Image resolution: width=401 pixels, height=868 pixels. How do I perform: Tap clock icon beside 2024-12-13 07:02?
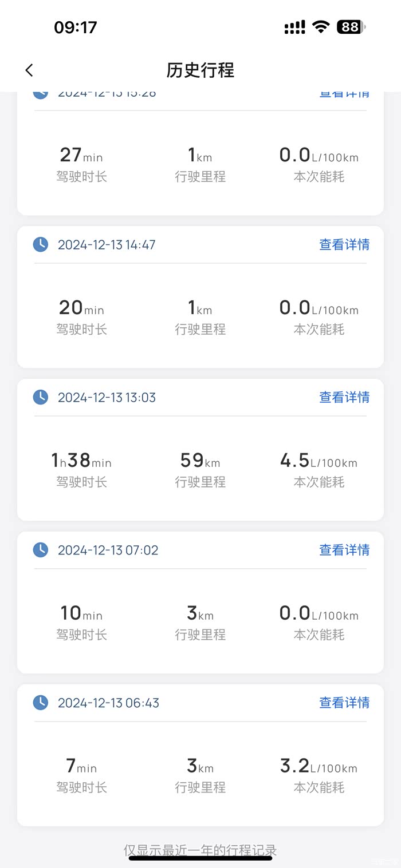(41, 550)
